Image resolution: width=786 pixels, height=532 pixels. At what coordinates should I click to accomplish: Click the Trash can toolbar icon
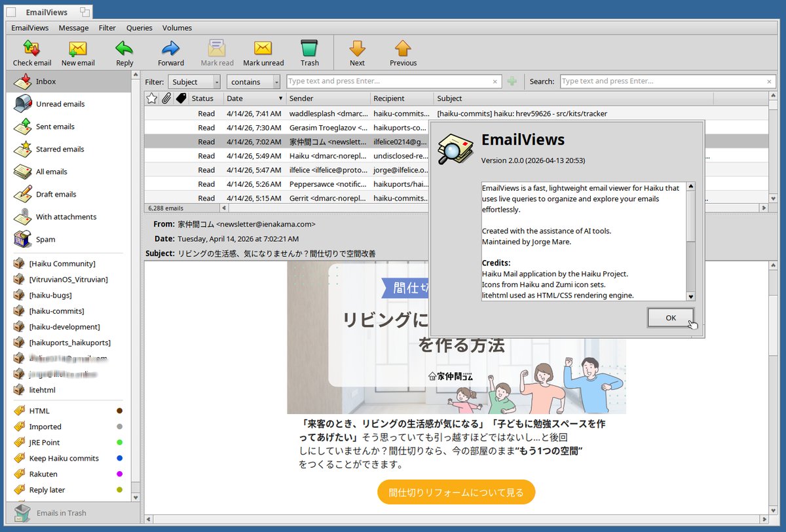pyautogui.click(x=310, y=48)
